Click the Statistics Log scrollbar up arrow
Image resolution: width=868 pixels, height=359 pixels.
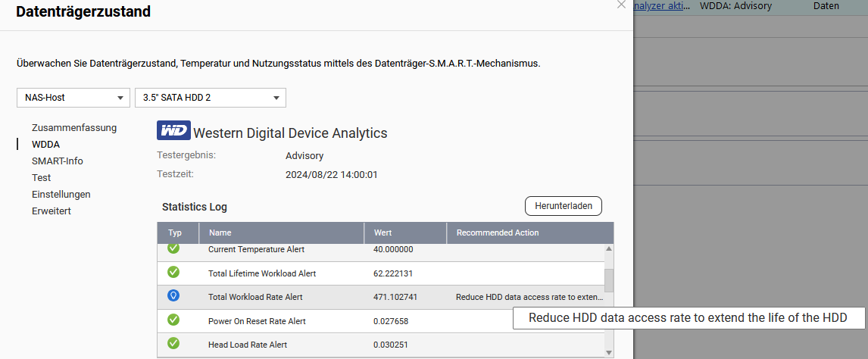point(609,249)
